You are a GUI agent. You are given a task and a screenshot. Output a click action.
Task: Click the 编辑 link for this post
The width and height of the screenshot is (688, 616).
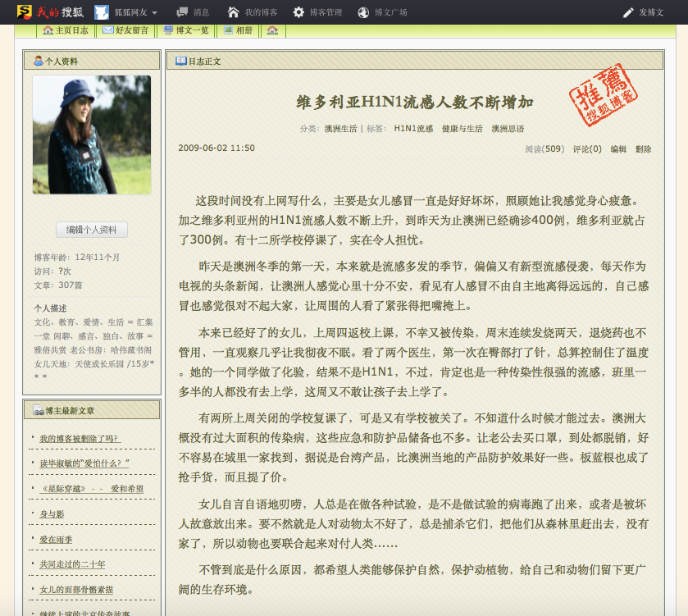(x=618, y=149)
